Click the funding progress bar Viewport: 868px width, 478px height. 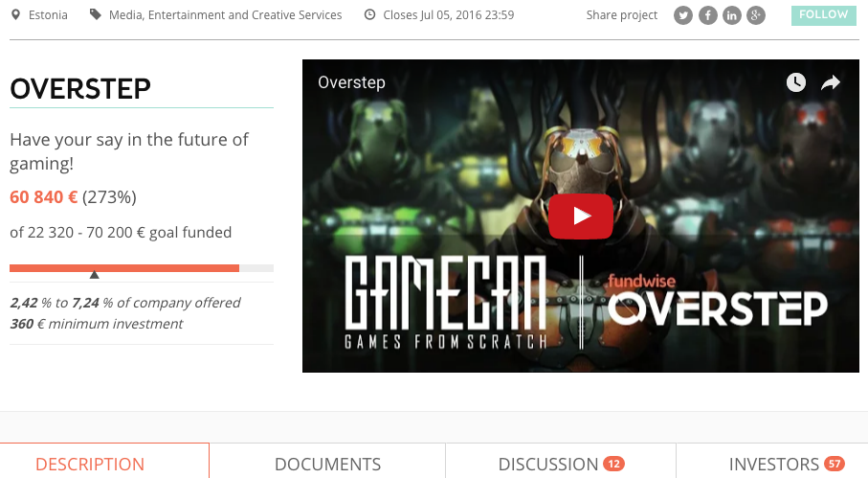tap(142, 268)
